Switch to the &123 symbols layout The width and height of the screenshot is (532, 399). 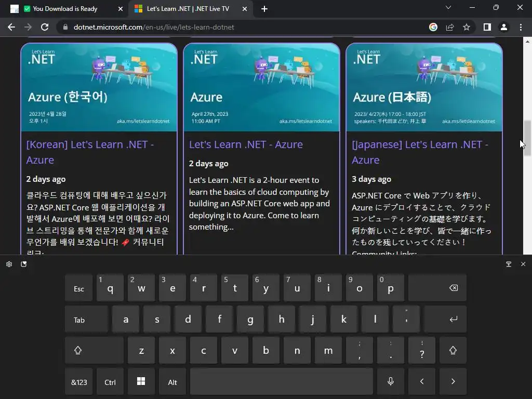tap(79, 382)
